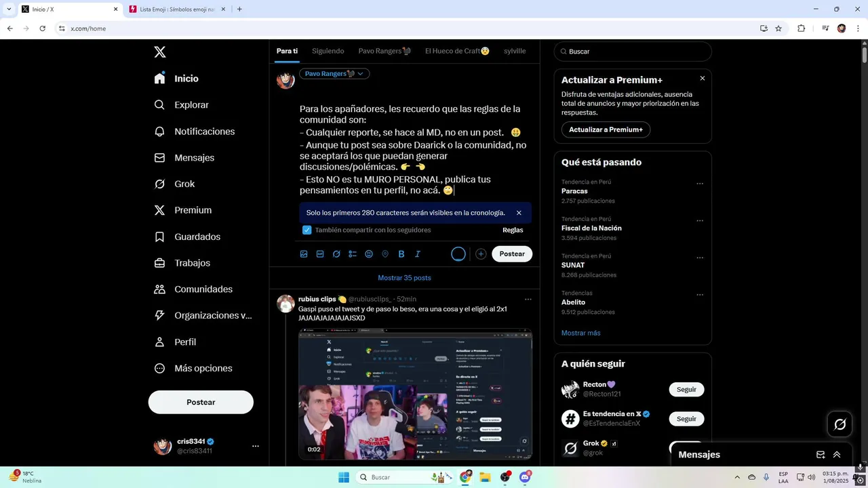Open Grok assist in composer toolbar
Screen dimensions: 868x488
coord(336,254)
